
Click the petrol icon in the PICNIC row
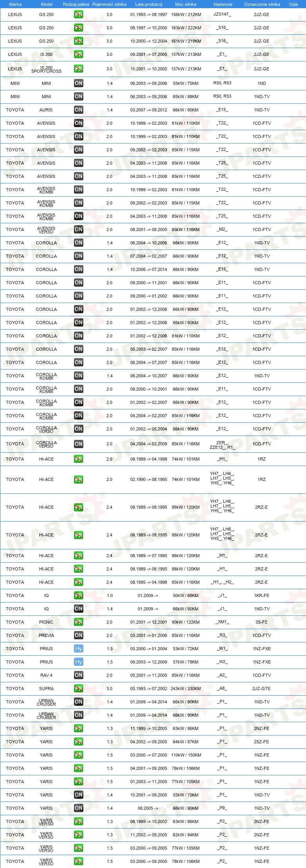pyautogui.click(x=79, y=622)
